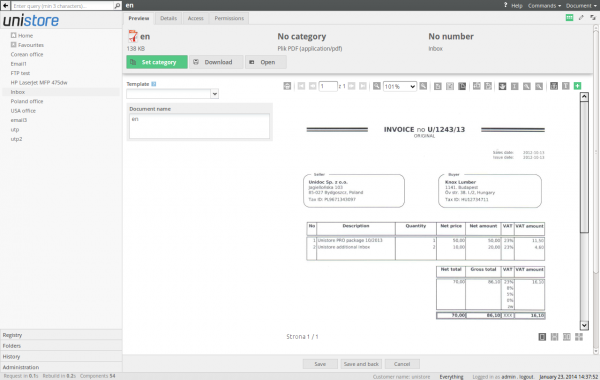Image resolution: width=600 pixels, height=380 pixels.
Task: Go to the first page of the preview
Action: [301, 86]
